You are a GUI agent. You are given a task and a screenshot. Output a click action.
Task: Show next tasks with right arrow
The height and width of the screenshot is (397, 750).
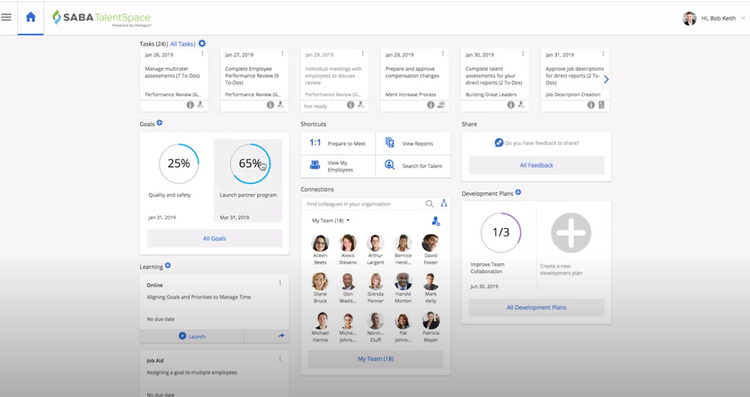pos(606,79)
